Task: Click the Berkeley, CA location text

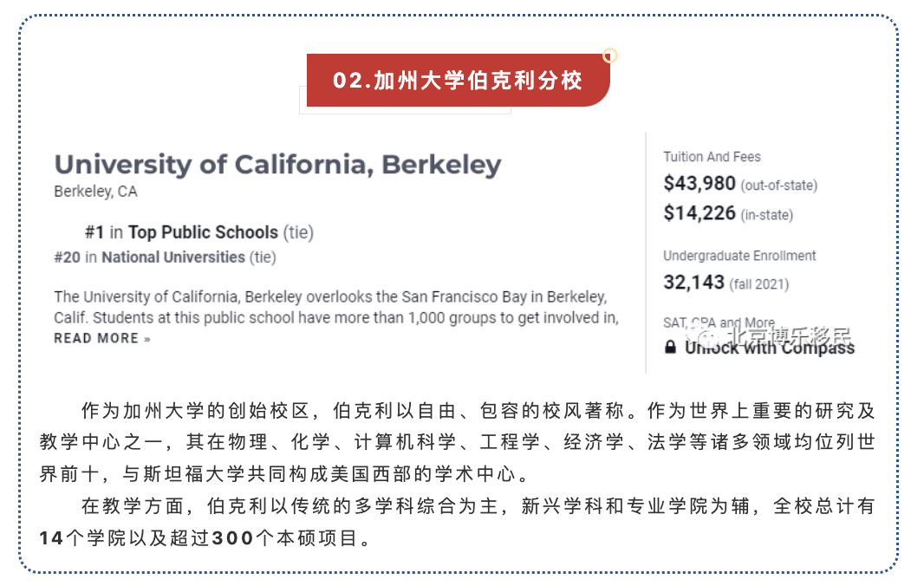Action: [95, 192]
